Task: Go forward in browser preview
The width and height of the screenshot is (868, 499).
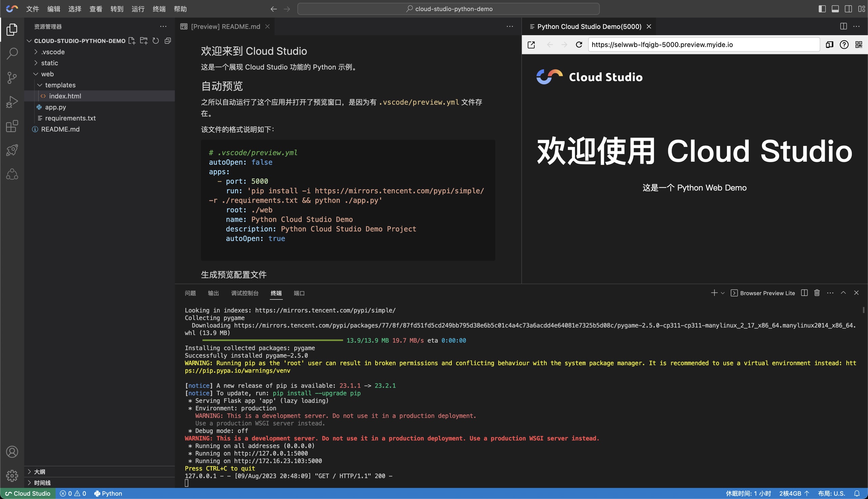Action: (x=564, y=44)
